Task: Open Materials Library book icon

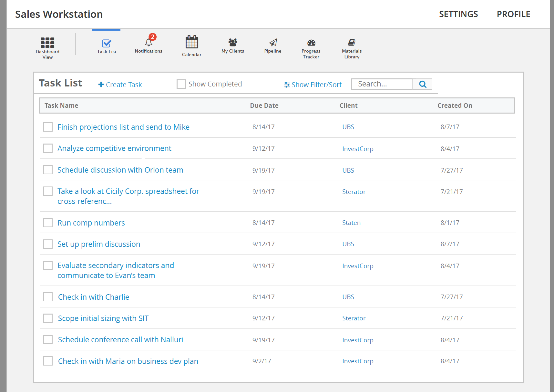Action: coord(352,42)
